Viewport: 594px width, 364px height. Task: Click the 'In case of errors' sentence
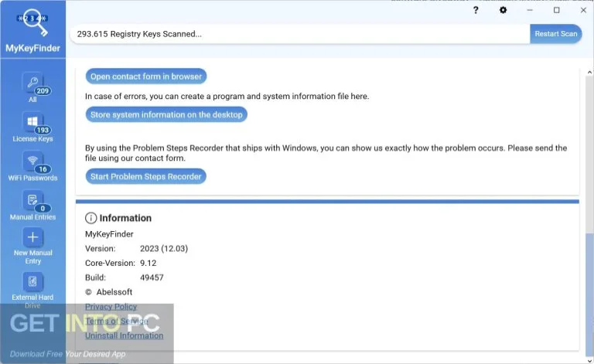(227, 96)
